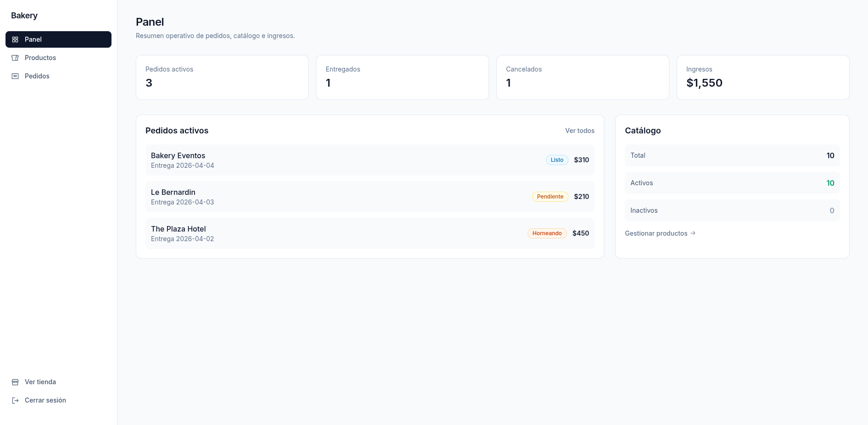Click the Pendiente status badge
868x425 pixels.
click(550, 197)
